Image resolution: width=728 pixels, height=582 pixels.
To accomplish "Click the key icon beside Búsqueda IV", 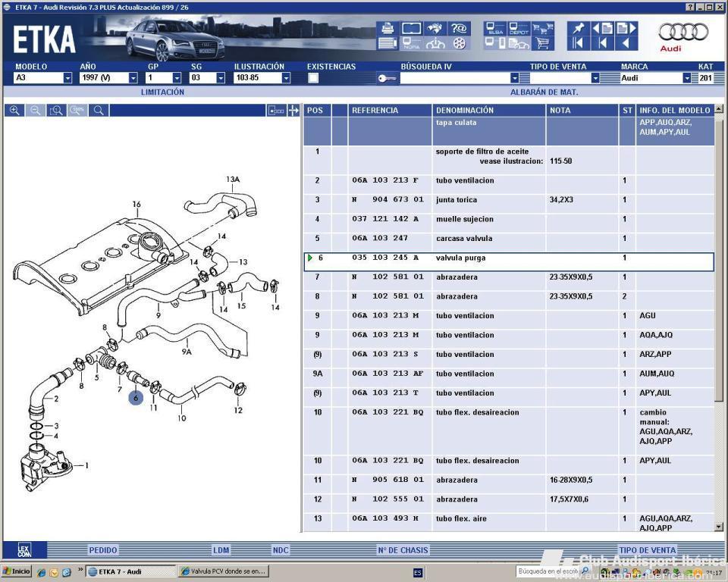I will 388,78.
